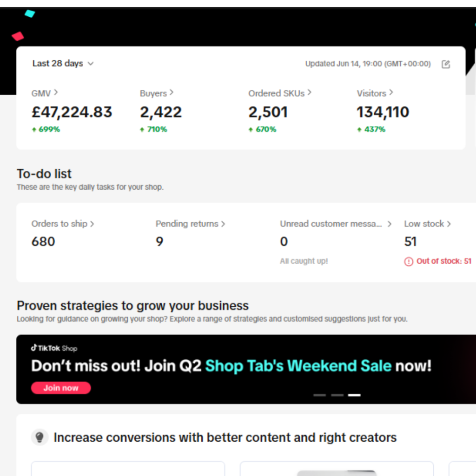The height and width of the screenshot is (476, 476).
Task: Click the red out of stock warning icon
Action: [409, 262]
